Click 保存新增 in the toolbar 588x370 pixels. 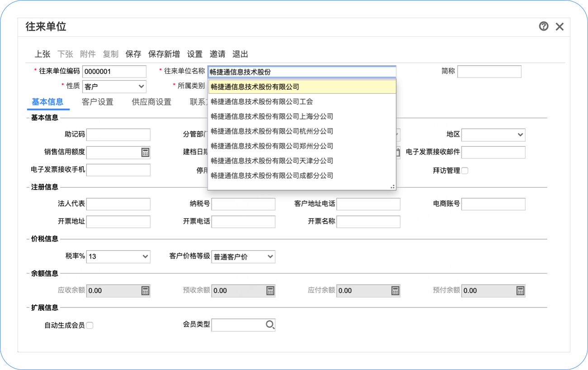[164, 54]
